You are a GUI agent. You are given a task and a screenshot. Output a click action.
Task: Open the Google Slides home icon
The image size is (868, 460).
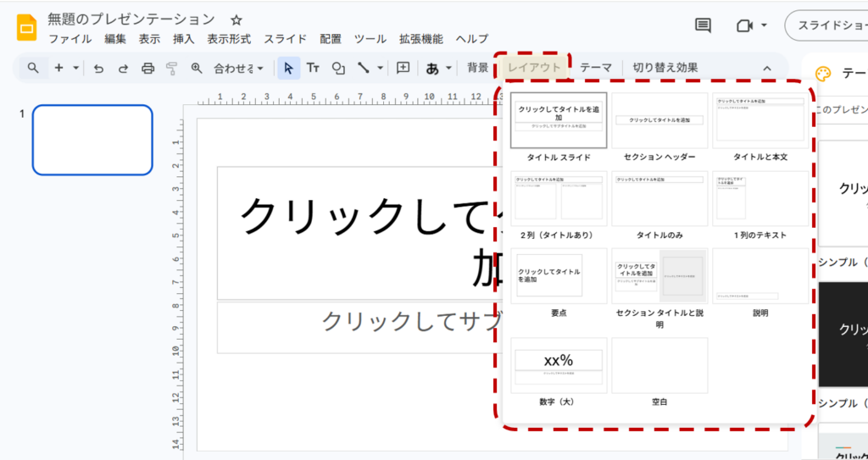coord(26,28)
